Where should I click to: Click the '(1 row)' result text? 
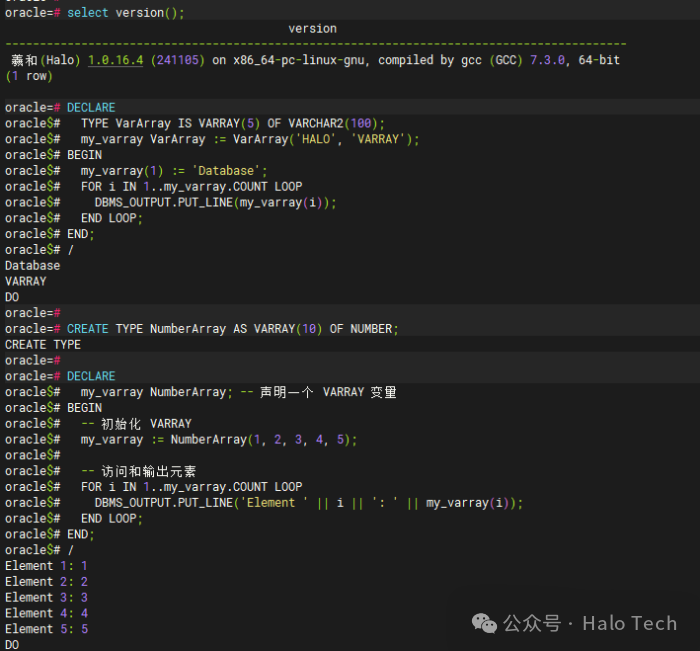pyautogui.click(x=29, y=76)
